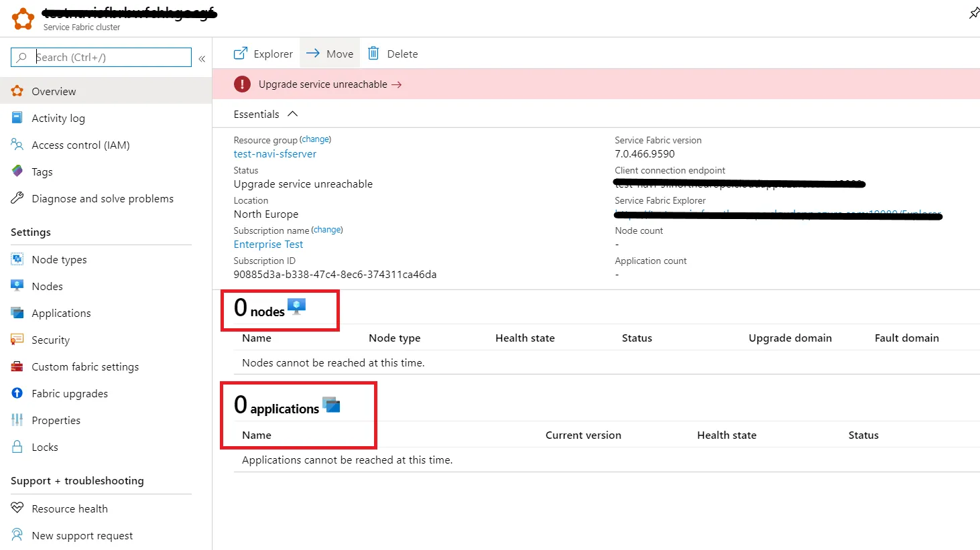Open Overview in the sidebar menu
The width and height of the screenshot is (980, 550).
pos(106,91)
